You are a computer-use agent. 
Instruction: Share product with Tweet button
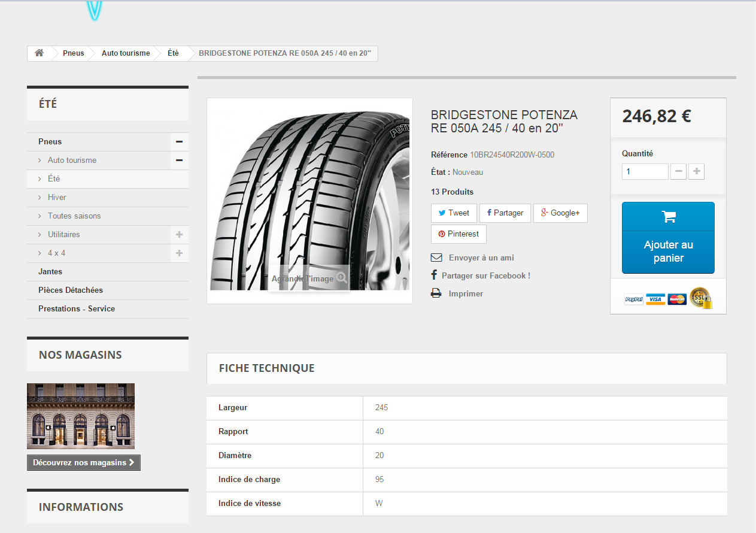(454, 213)
